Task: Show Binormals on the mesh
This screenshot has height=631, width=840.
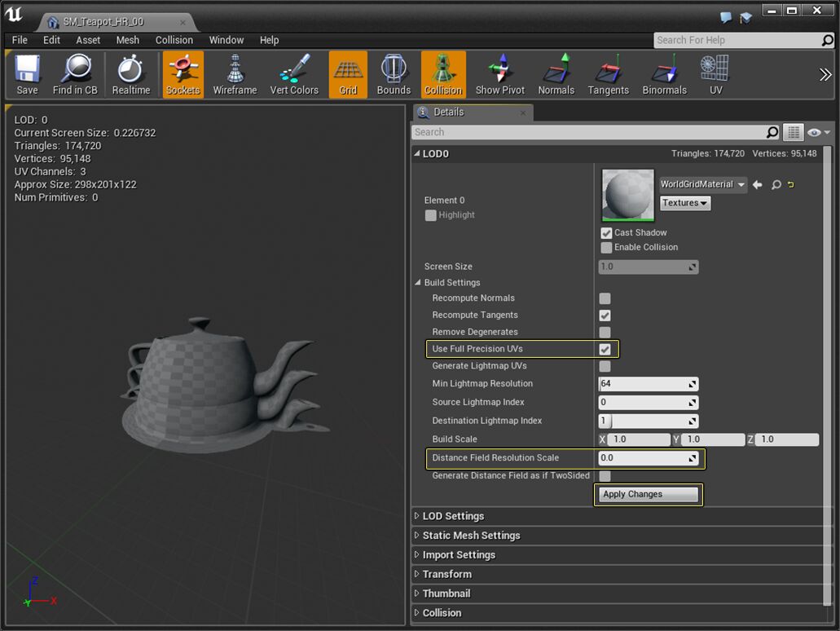Action: 664,74
